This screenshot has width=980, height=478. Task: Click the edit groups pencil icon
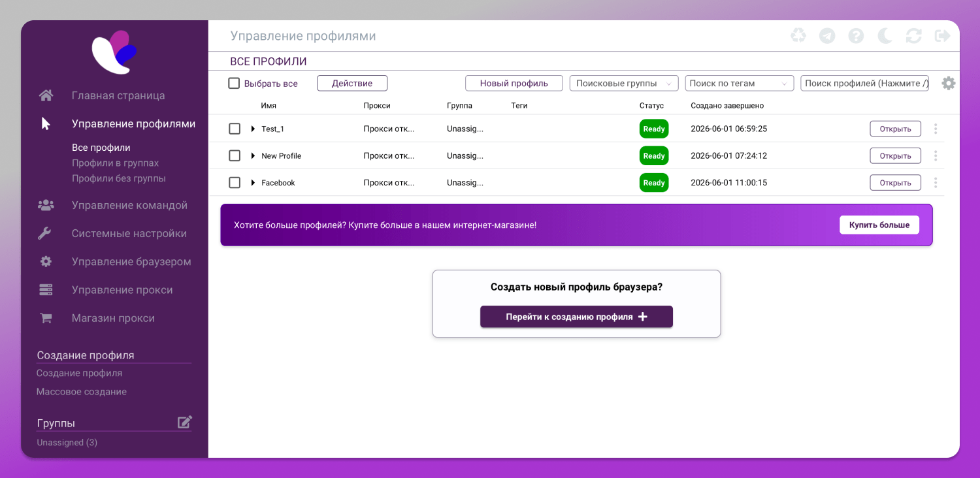185,422
